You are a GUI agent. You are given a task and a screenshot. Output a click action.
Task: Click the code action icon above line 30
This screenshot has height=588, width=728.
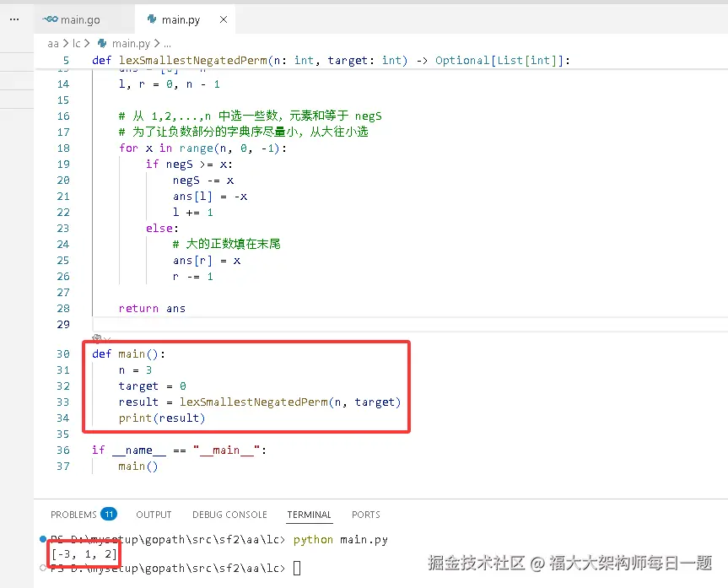pyautogui.click(x=98, y=337)
